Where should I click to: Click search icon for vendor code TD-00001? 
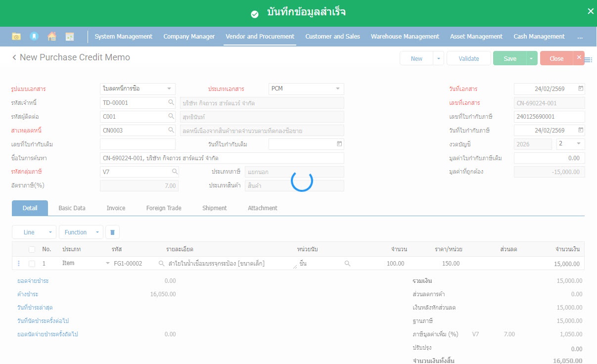171,103
